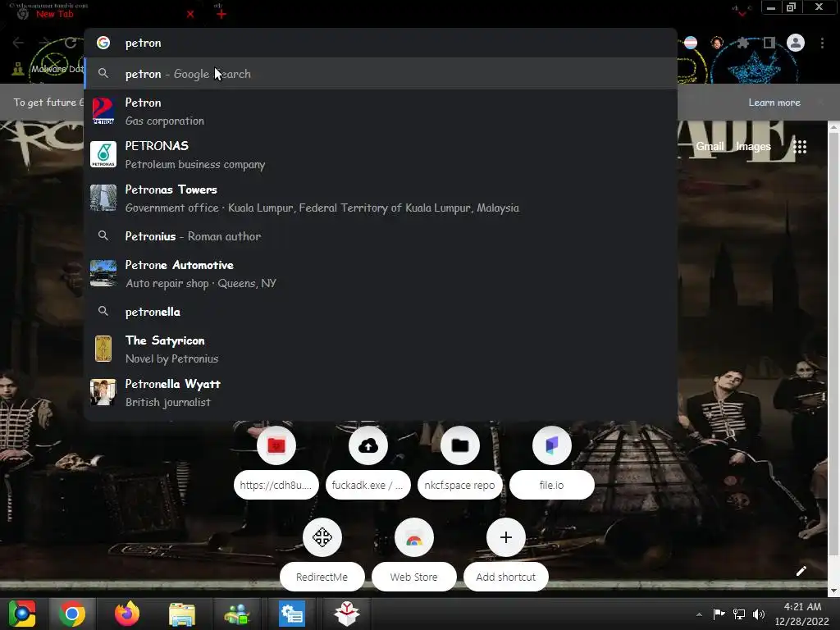Click the RedirectMe shortcut label
Viewport: 840px width, 630px height.
pyautogui.click(x=322, y=577)
